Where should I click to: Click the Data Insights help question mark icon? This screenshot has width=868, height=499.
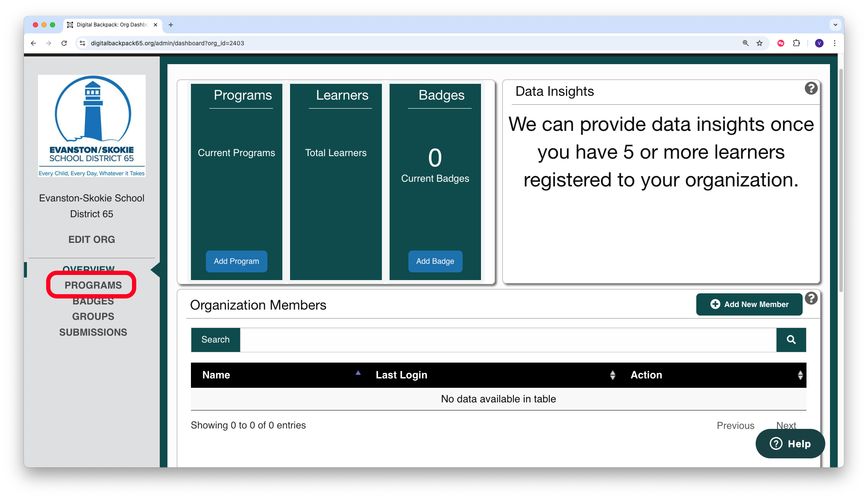click(811, 89)
